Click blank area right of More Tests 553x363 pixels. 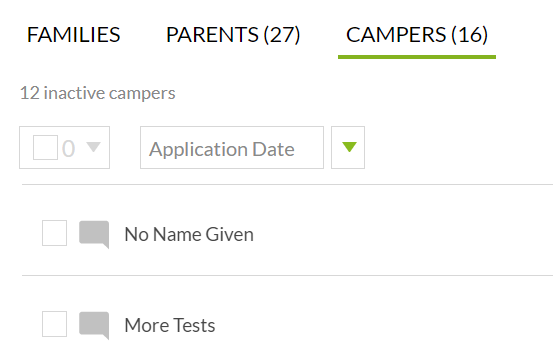point(384,325)
